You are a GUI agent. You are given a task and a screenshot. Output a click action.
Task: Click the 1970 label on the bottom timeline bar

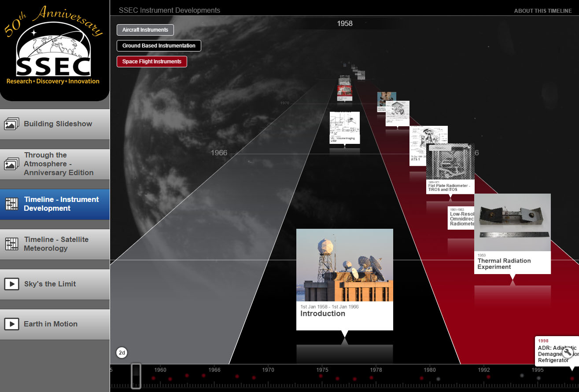click(268, 370)
